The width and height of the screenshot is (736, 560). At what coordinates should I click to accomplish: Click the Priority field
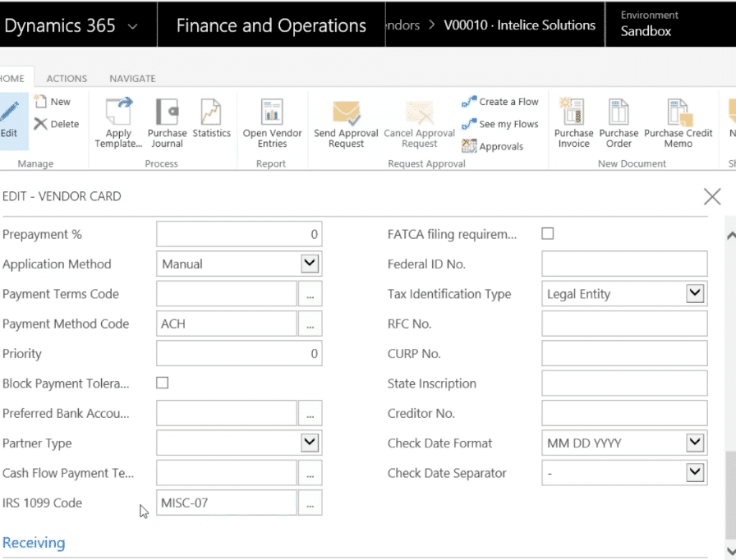[x=239, y=354]
